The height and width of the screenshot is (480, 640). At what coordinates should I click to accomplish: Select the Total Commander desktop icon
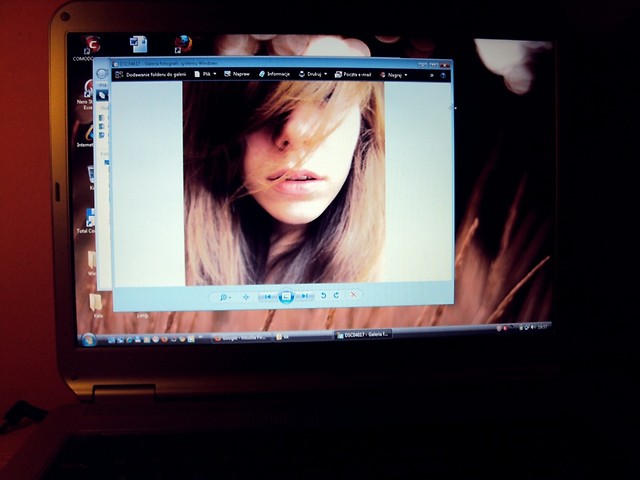coord(87,220)
